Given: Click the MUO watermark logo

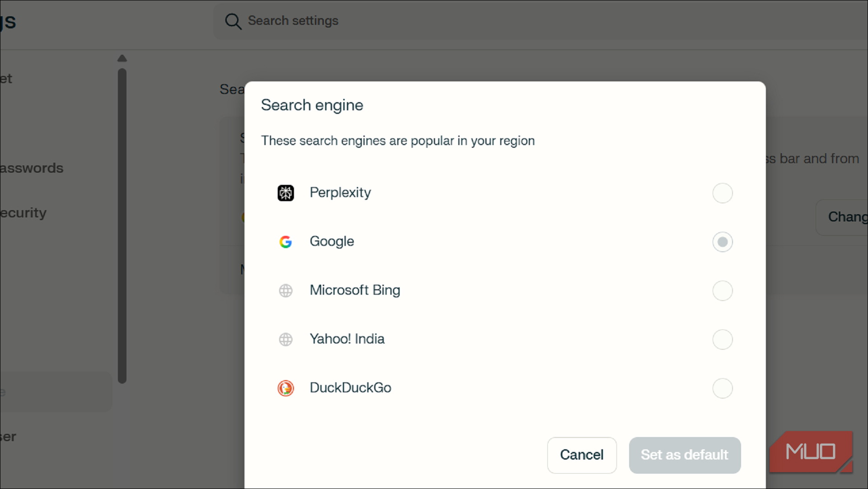Looking at the screenshot, I should tap(811, 452).
